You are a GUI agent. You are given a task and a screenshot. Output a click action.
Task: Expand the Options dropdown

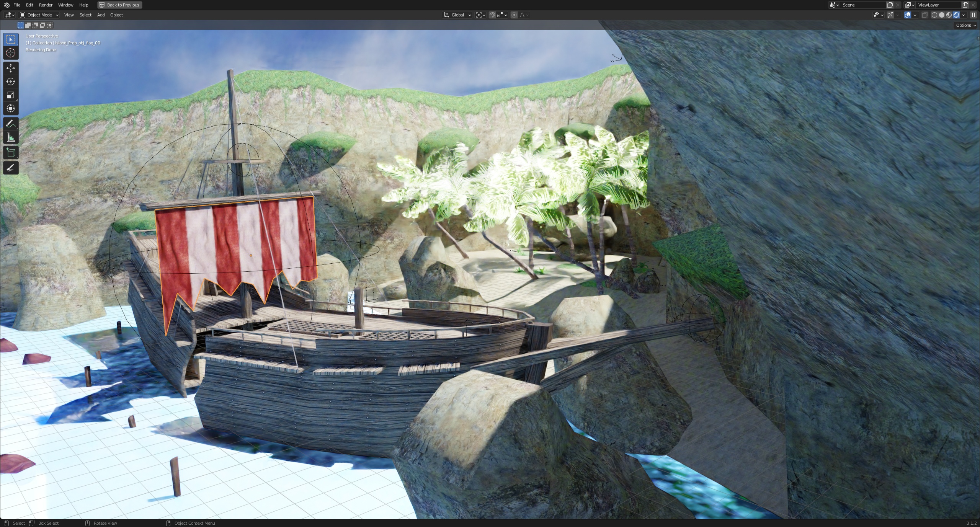tap(965, 25)
